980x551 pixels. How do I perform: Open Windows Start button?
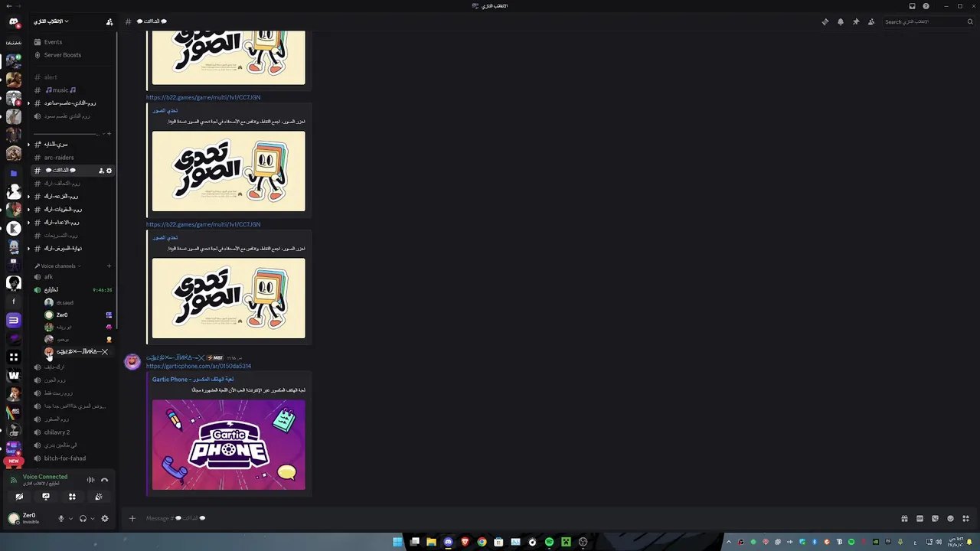397,542
